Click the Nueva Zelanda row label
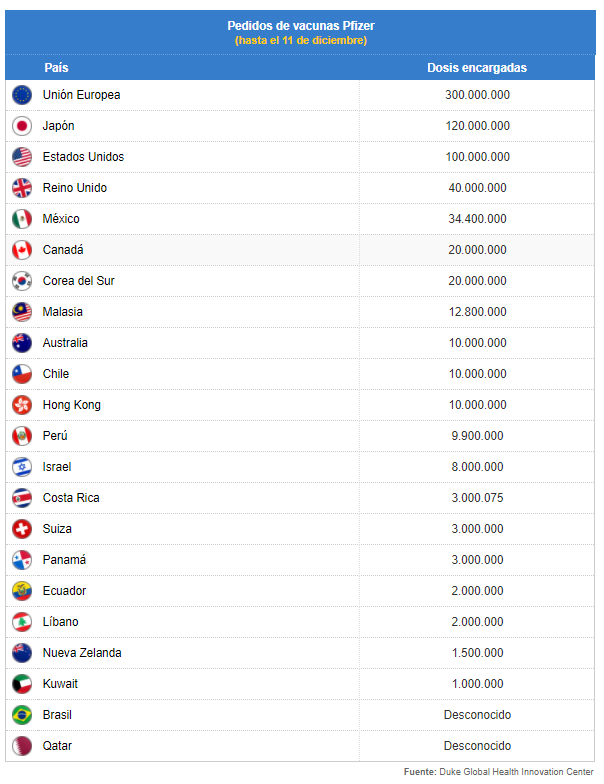 (82, 653)
